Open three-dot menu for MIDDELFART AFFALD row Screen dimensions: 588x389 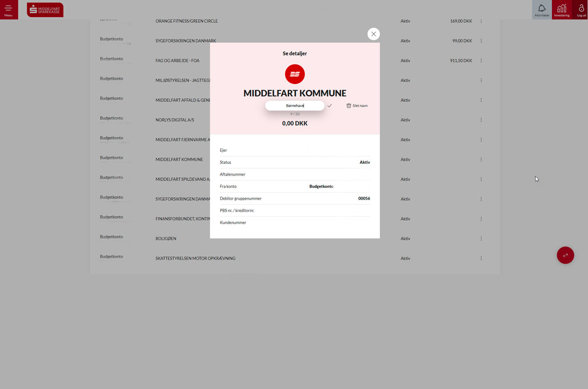(x=481, y=100)
